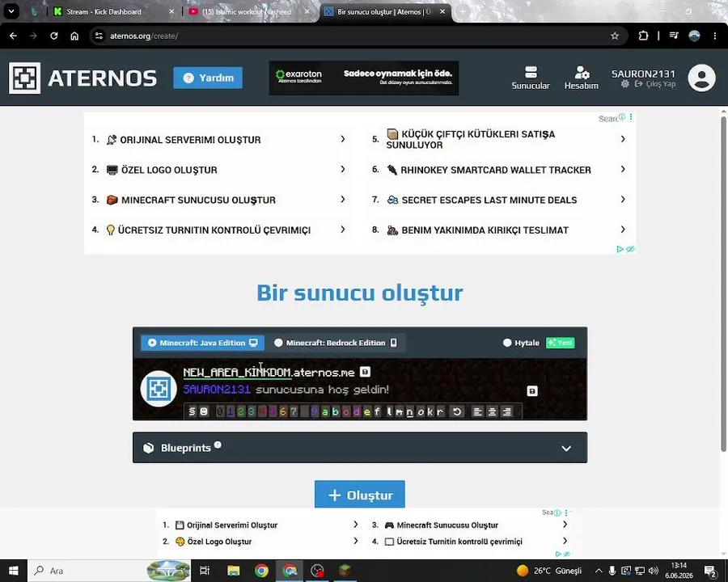Viewport: 728px width, 582px height.
Task: Open ad link Özel Logo Oluştur arrow
Action: coord(343,169)
